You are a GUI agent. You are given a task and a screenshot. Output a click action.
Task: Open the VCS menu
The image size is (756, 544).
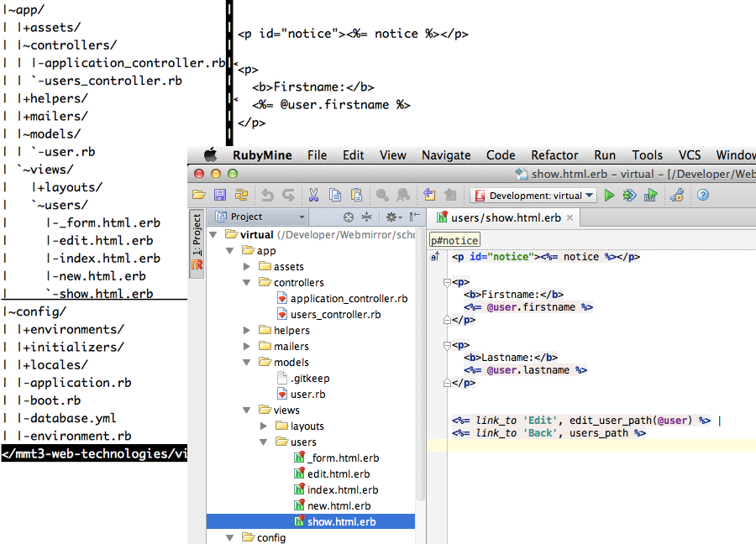pos(690,155)
